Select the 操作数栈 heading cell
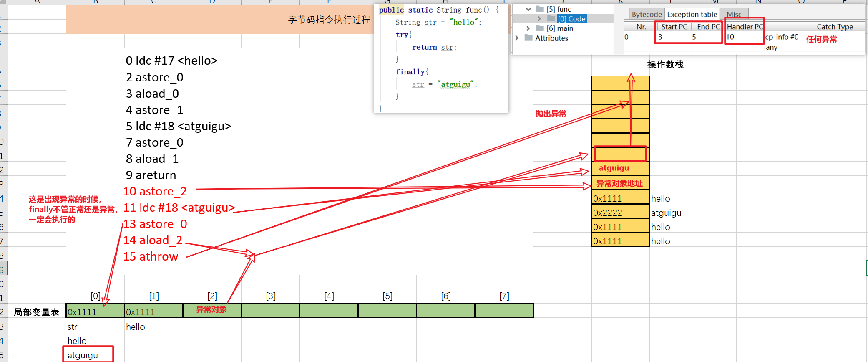This screenshot has height=362, width=868. 665,65
